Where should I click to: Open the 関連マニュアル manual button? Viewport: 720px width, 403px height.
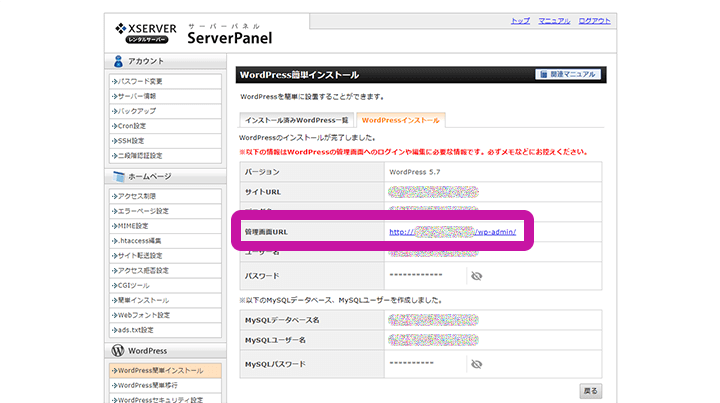point(568,74)
